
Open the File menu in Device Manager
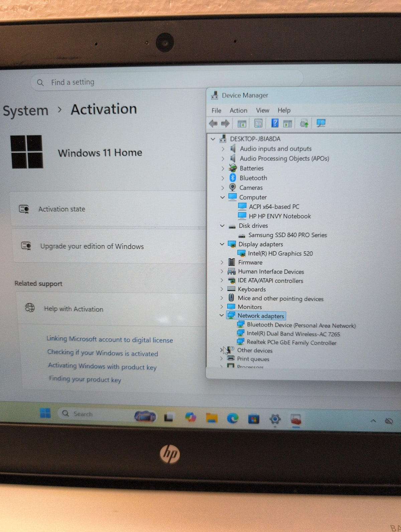pyautogui.click(x=216, y=111)
